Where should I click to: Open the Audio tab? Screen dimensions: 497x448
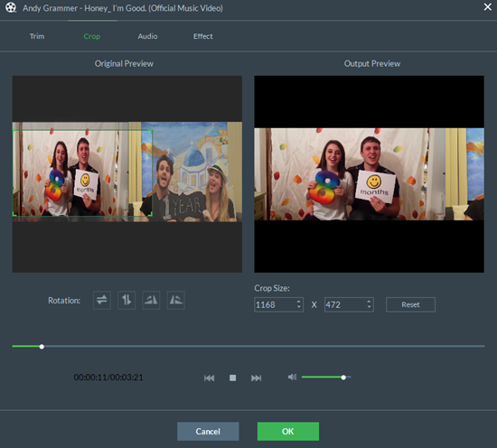(x=147, y=36)
